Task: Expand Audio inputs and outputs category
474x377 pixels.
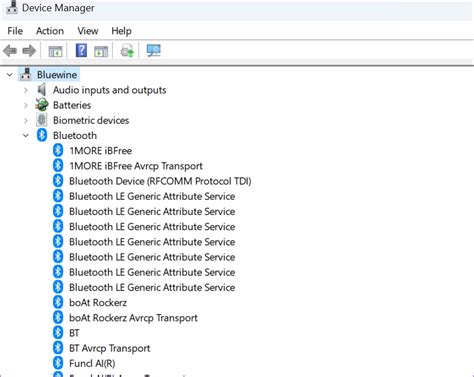Action: pos(26,90)
